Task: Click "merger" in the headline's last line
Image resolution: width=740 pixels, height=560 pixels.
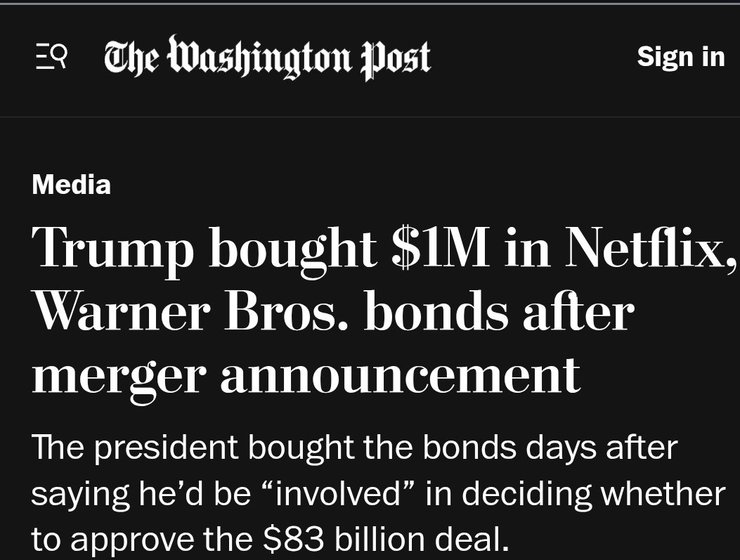Action: (x=119, y=376)
